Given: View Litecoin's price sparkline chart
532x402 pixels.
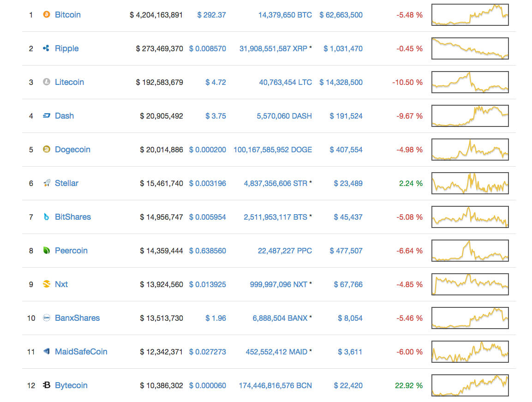Looking at the screenshot, I should point(470,82).
